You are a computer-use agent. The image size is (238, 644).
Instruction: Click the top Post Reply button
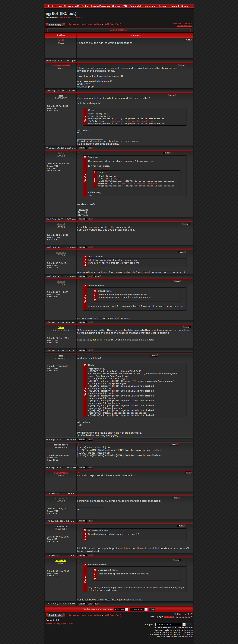[55, 25]
